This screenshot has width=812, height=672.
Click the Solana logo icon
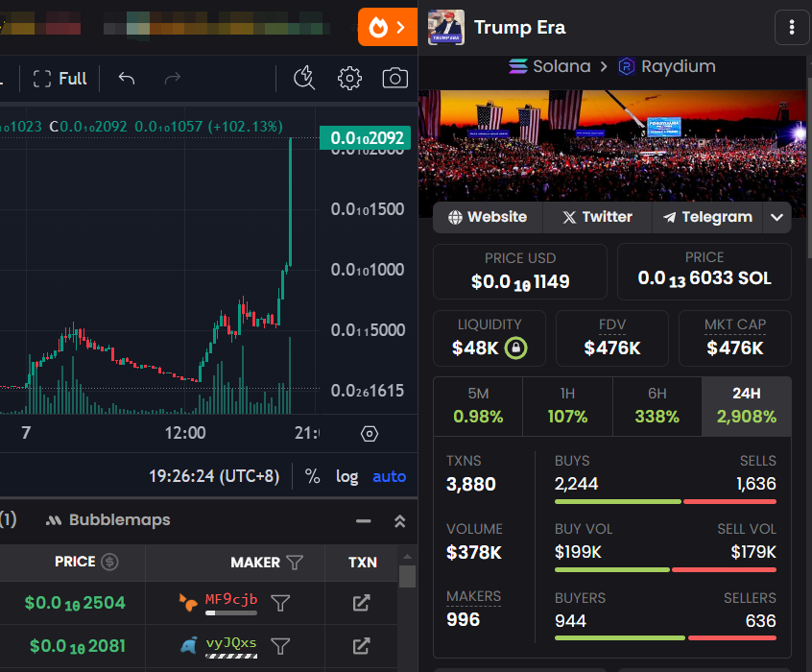click(518, 66)
